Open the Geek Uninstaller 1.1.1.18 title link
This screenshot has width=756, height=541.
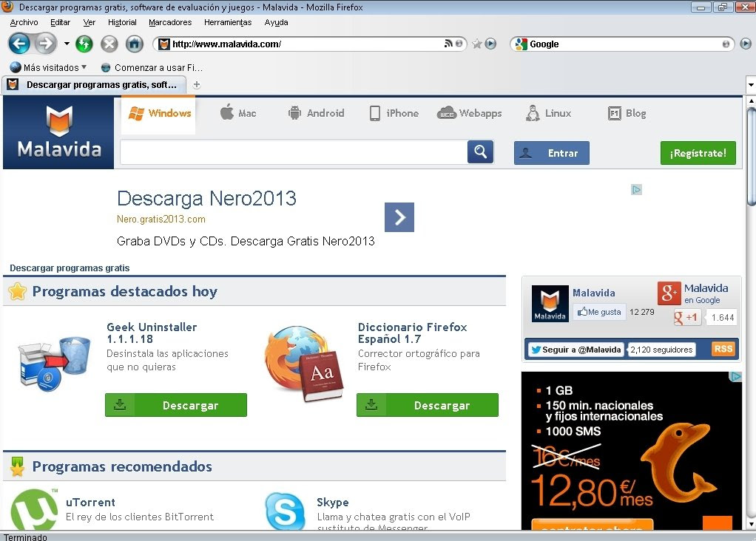(x=152, y=333)
